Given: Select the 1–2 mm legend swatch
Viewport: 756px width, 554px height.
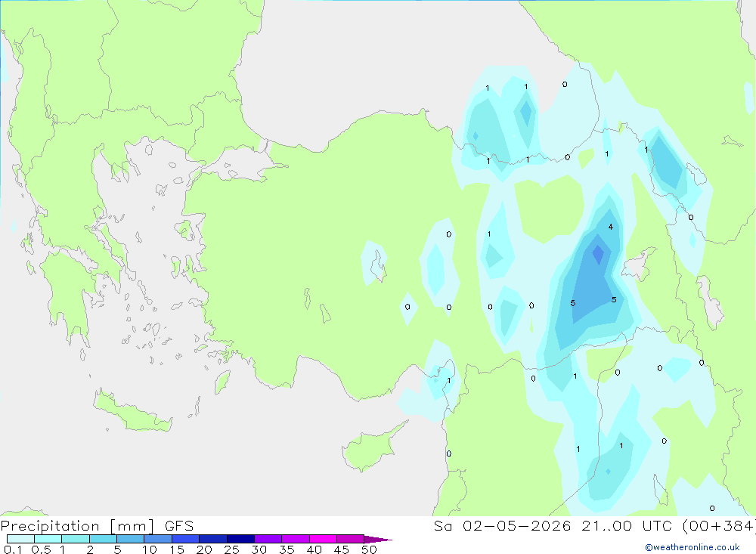Looking at the screenshot, I should [x=76, y=539].
